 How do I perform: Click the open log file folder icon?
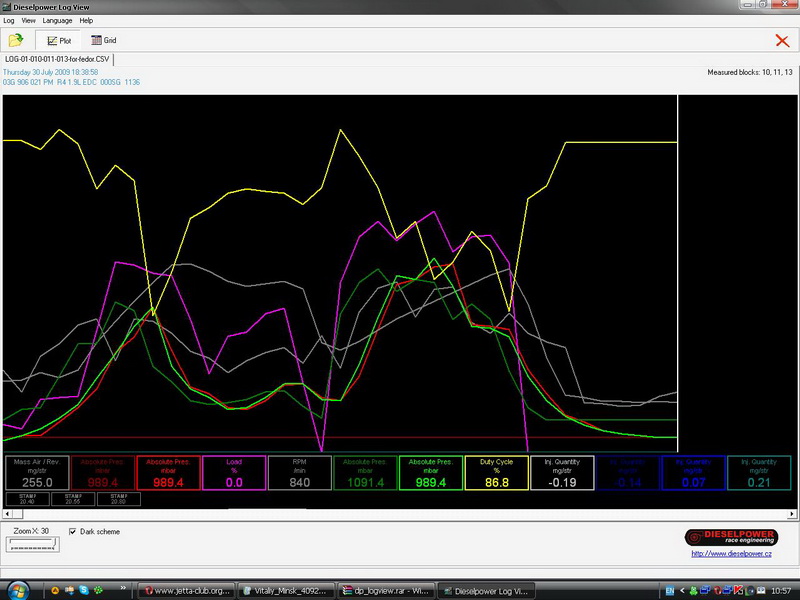16,40
